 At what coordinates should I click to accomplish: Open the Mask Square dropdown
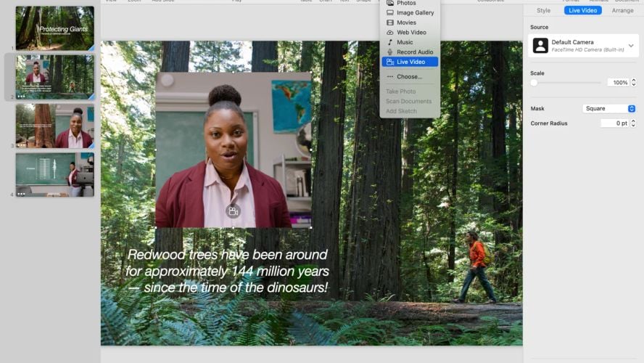[609, 108]
